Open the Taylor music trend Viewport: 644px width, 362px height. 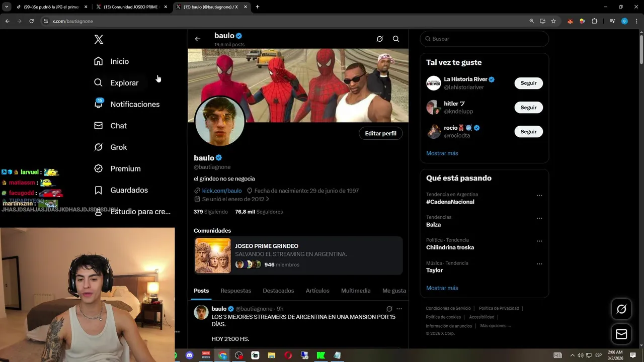(435, 270)
